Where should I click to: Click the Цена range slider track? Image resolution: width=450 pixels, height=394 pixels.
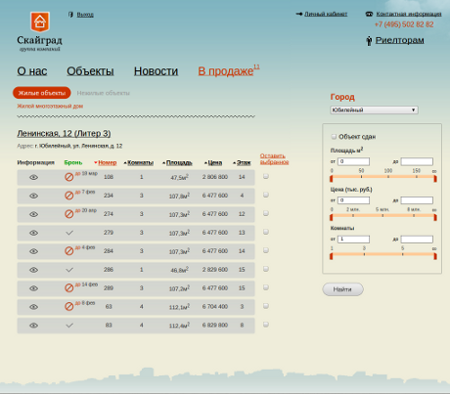pos(383,216)
